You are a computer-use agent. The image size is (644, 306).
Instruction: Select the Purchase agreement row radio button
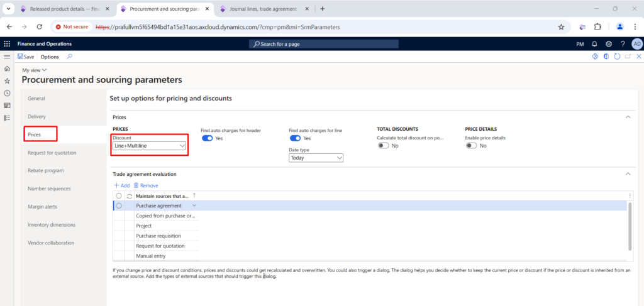click(119, 206)
